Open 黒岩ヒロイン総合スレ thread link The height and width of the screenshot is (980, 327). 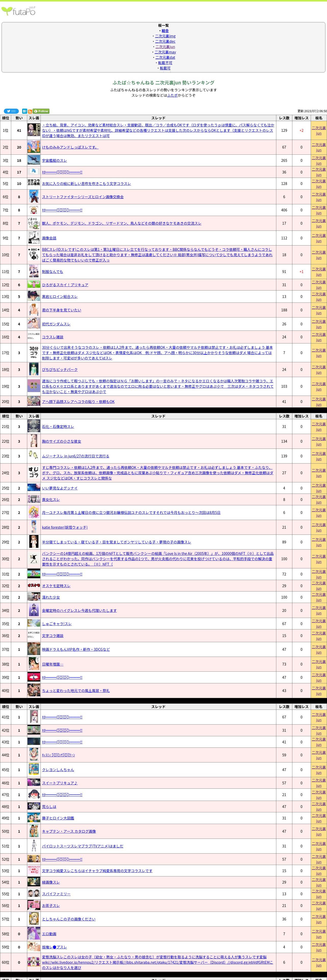pyautogui.click(x=60, y=297)
